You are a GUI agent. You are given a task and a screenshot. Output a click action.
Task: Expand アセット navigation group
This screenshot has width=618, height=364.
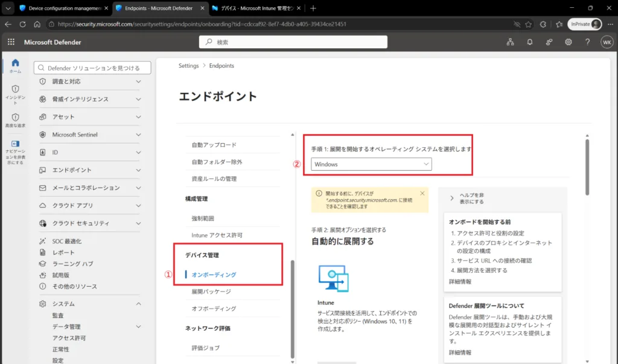pos(138,117)
